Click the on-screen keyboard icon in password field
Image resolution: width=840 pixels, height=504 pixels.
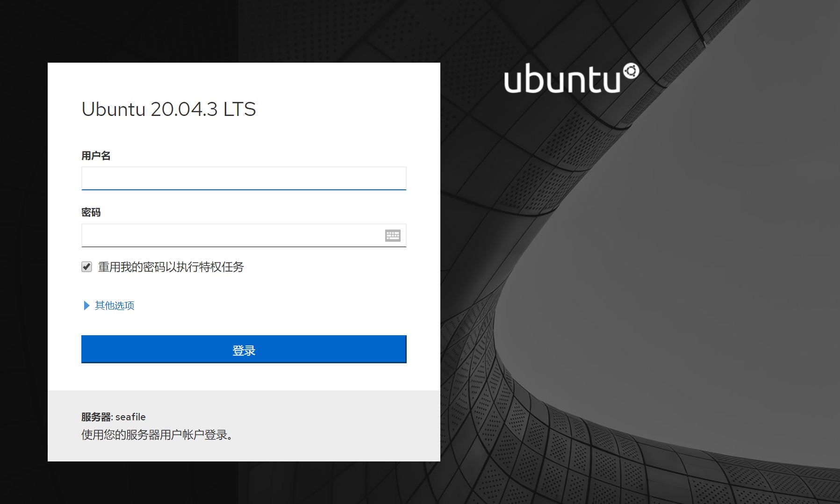point(392,236)
